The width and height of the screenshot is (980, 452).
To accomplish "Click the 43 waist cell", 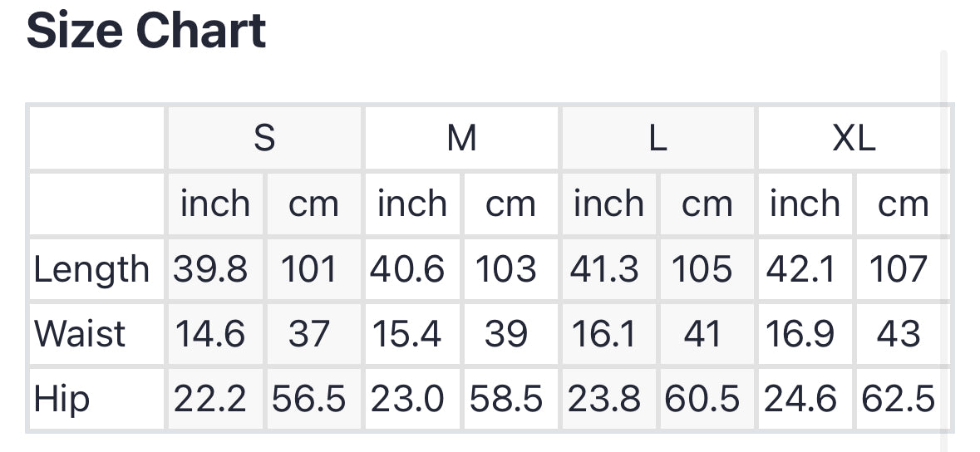I will pos(899,334).
